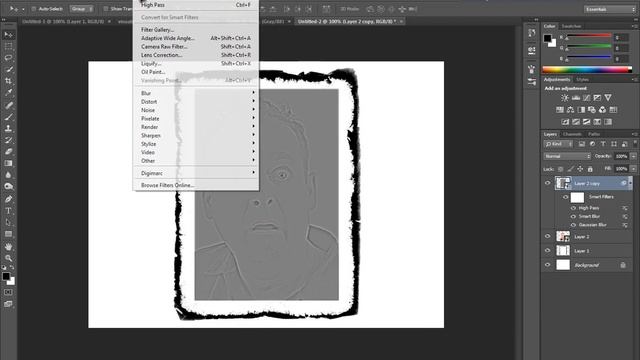
Task: Select the Move tool in toolbox
Action: (x=8, y=35)
